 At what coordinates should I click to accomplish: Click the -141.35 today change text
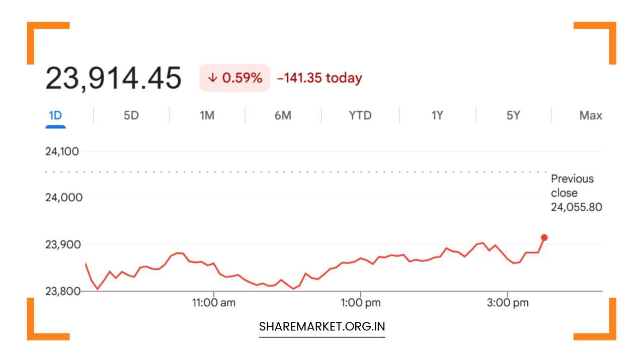point(319,78)
